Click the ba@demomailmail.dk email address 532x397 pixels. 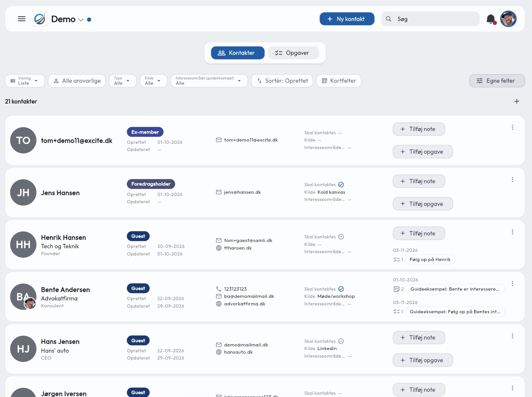click(249, 296)
